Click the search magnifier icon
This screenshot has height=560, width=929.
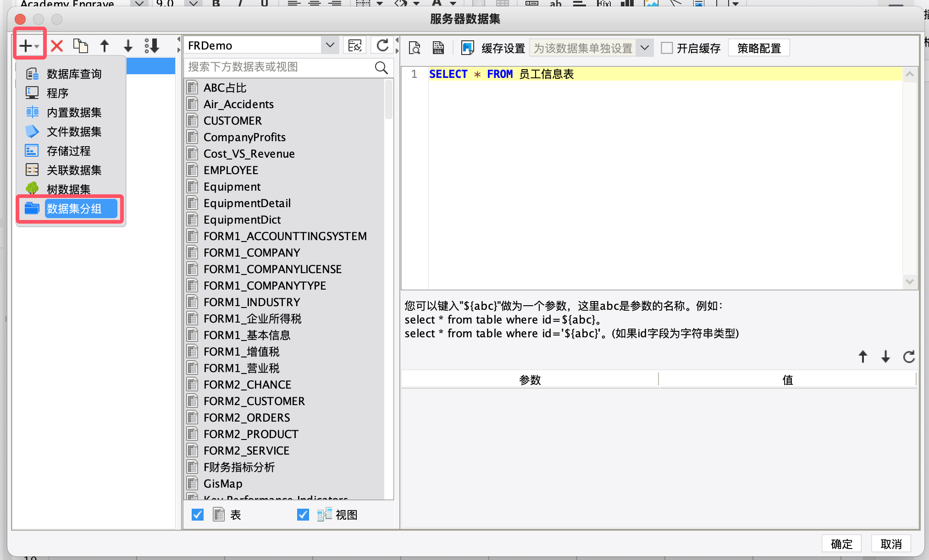click(x=381, y=67)
